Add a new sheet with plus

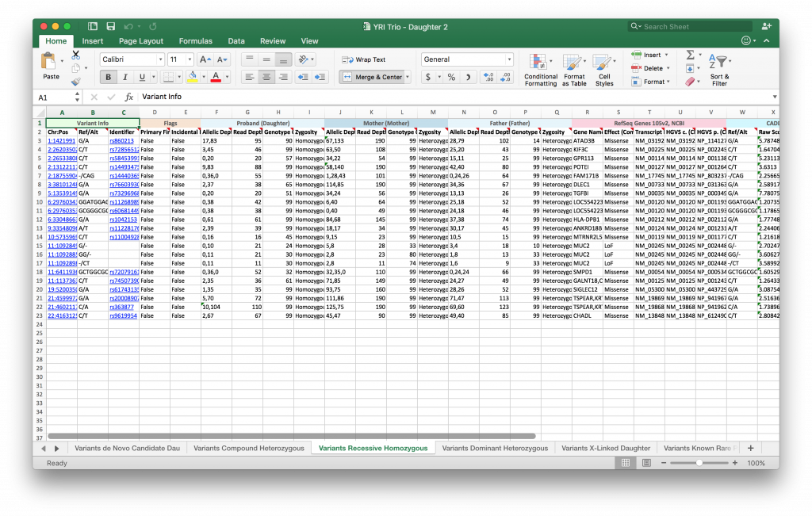tap(750, 448)
